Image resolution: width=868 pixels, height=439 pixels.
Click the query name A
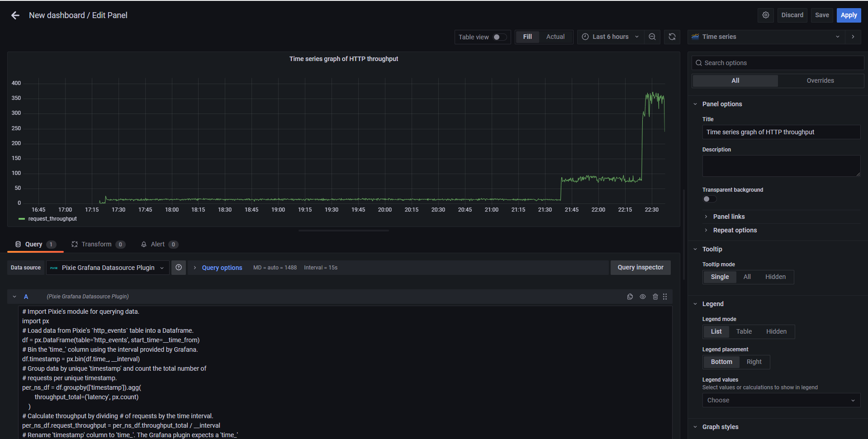26,297
